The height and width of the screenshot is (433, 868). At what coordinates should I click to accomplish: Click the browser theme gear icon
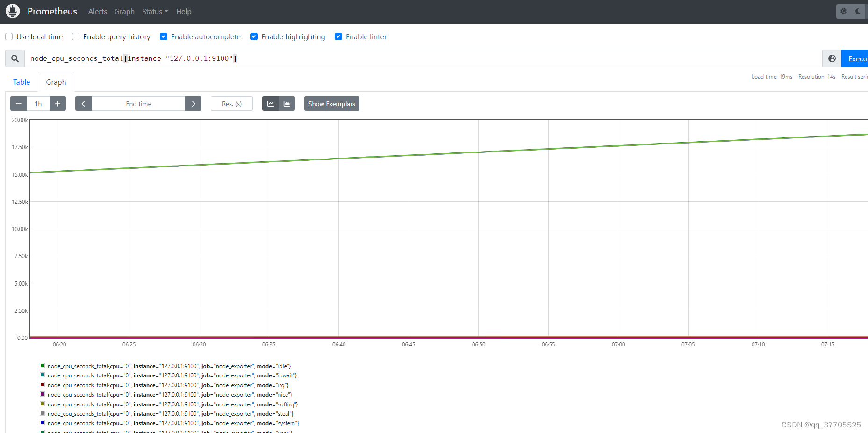(844, 11)
